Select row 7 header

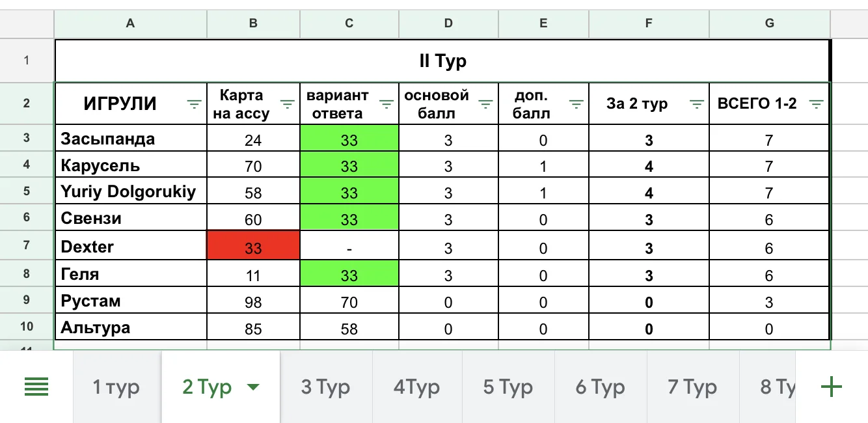27,247
